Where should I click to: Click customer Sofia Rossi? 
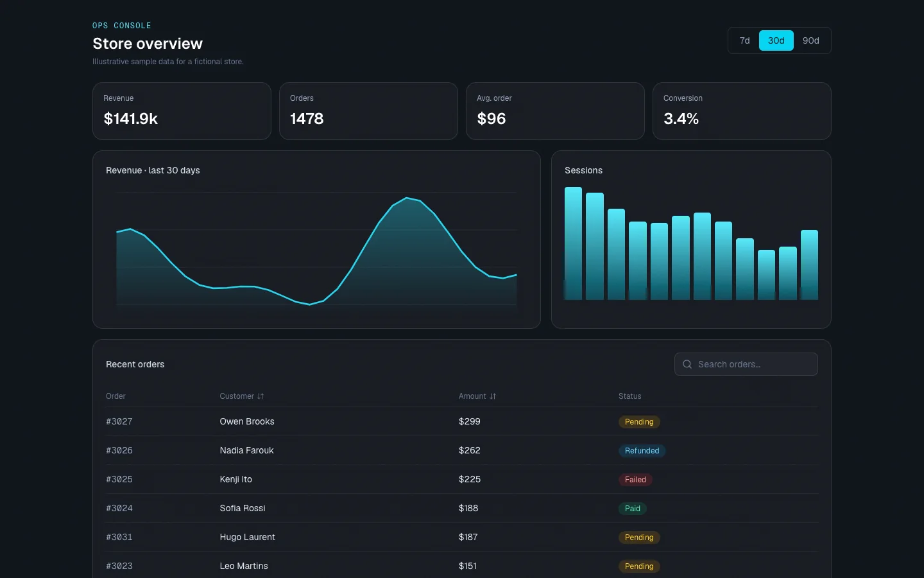click(243, 508)
